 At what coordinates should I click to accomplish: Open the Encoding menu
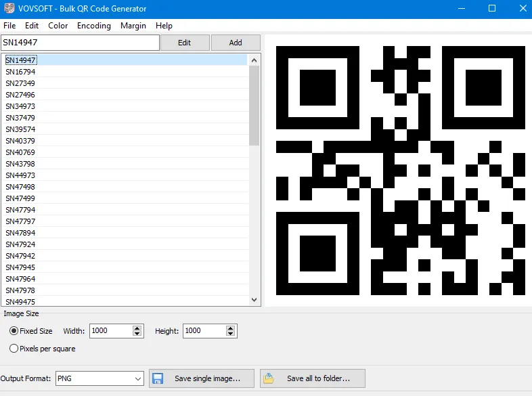93,26
